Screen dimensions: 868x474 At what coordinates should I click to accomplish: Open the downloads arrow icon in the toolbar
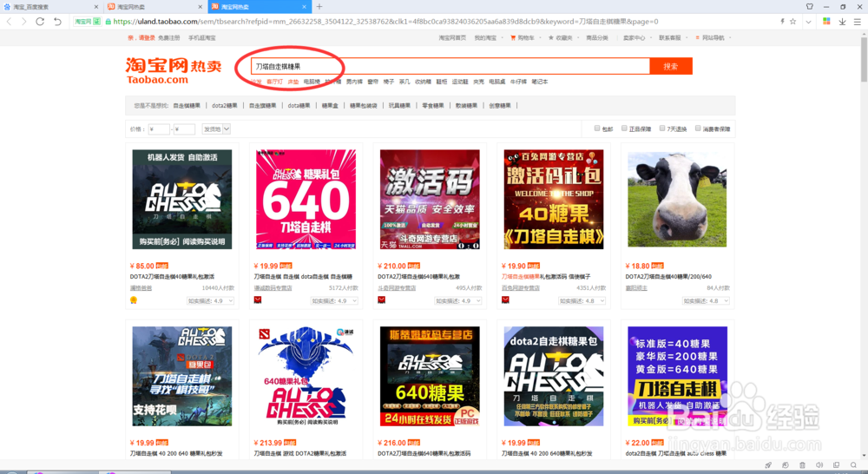coord(842,22)
